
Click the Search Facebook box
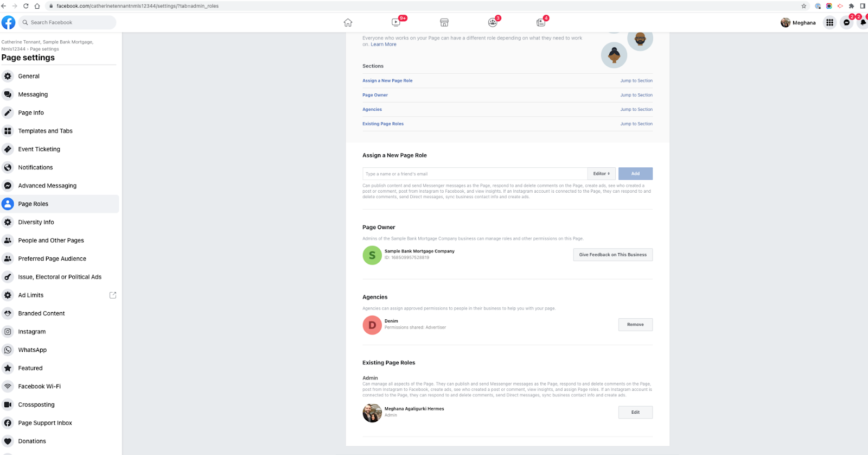tap(68, 22)
